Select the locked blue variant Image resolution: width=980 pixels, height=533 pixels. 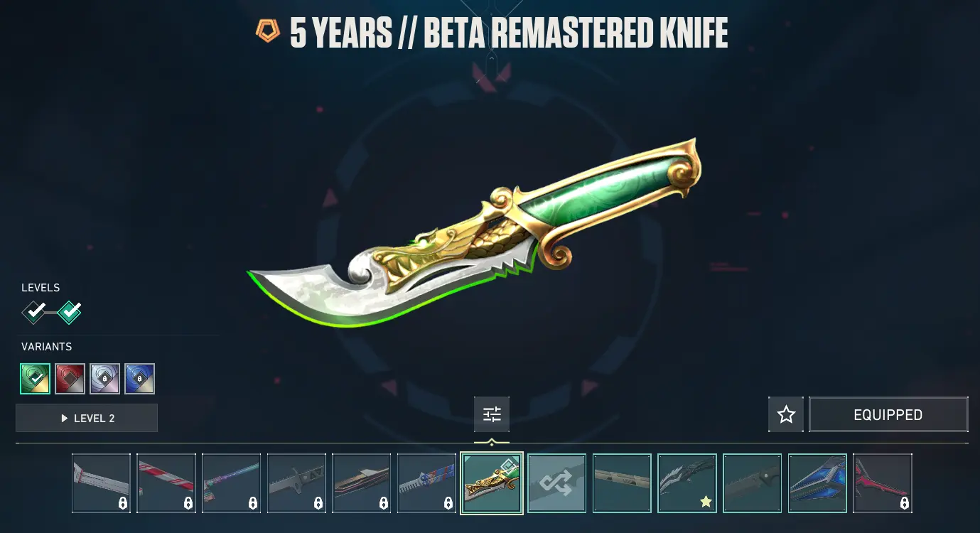(x=139, y=379)
